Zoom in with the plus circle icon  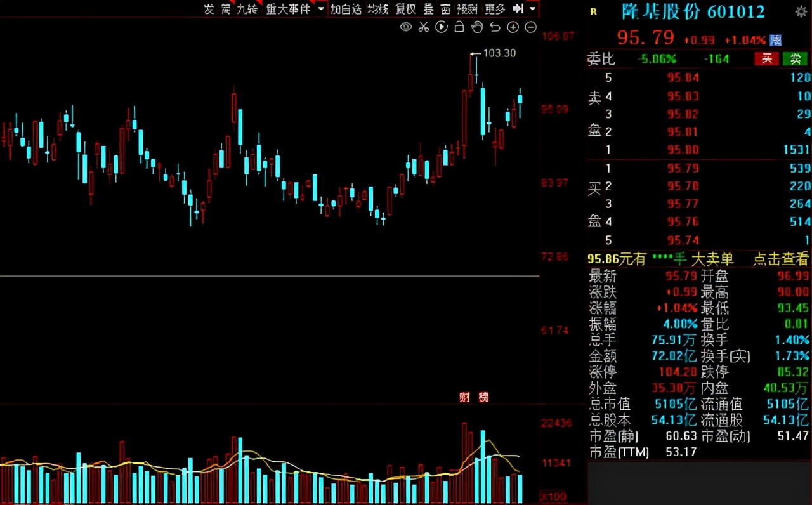[513, 27]
